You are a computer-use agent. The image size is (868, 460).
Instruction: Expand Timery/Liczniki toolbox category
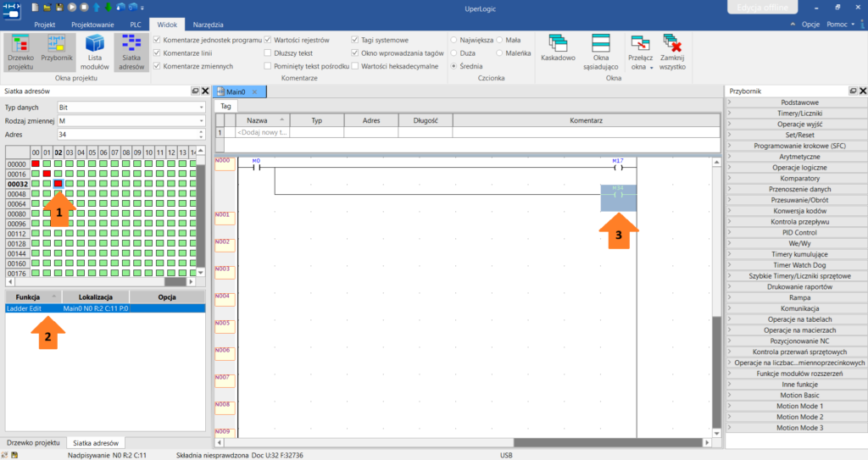point(796,113)
